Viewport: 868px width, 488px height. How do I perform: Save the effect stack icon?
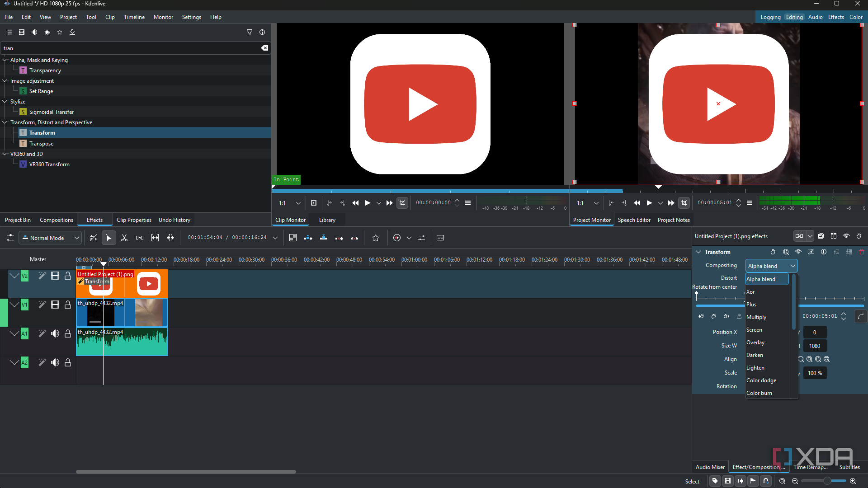click(x=821, y=236)
